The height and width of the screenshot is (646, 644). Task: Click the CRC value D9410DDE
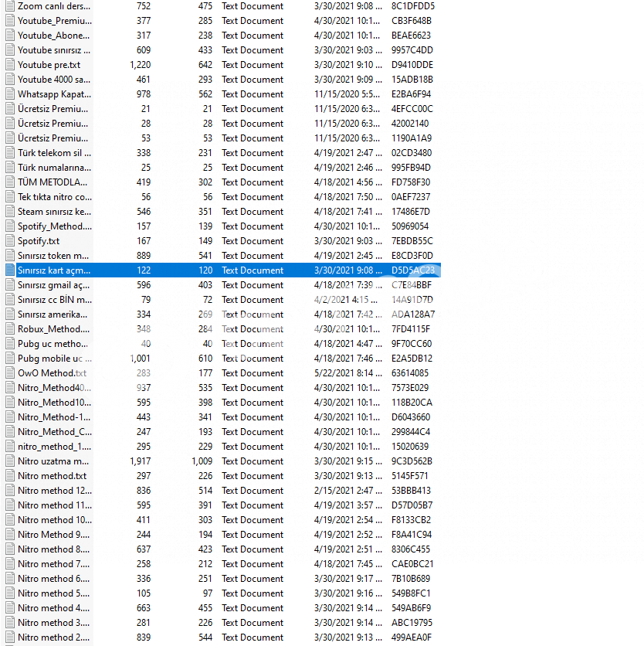coord(412,65)
